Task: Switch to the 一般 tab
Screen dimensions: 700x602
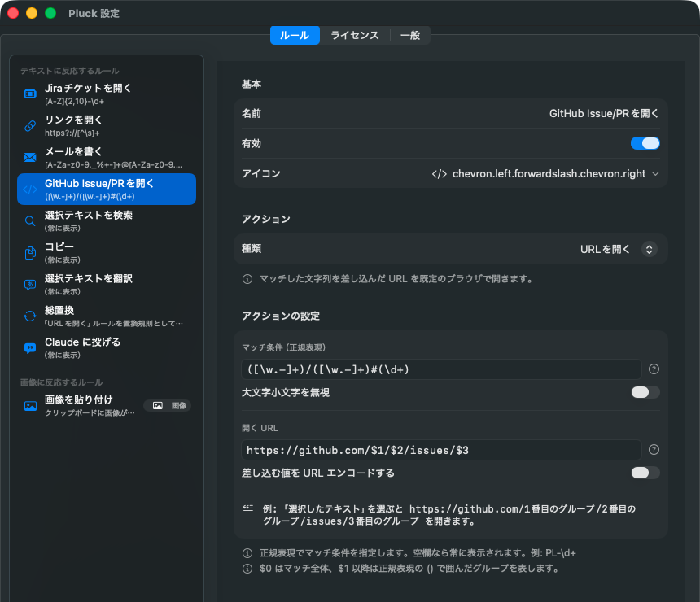Action: point(410,35)
